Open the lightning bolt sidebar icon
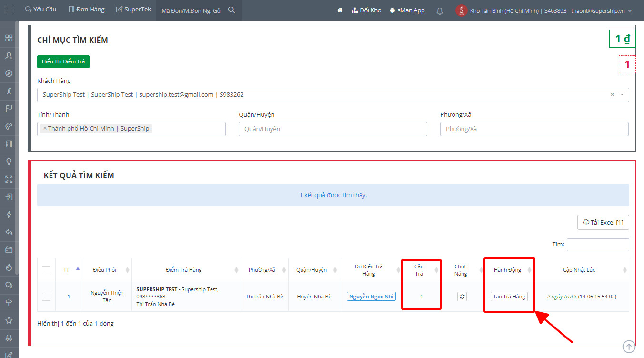 click(x=9, y=215)
